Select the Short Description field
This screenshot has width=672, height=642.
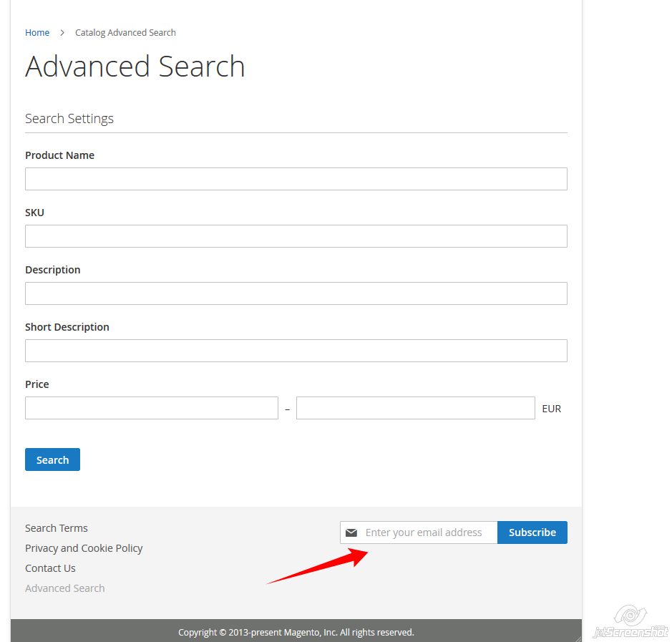point(296,351)
